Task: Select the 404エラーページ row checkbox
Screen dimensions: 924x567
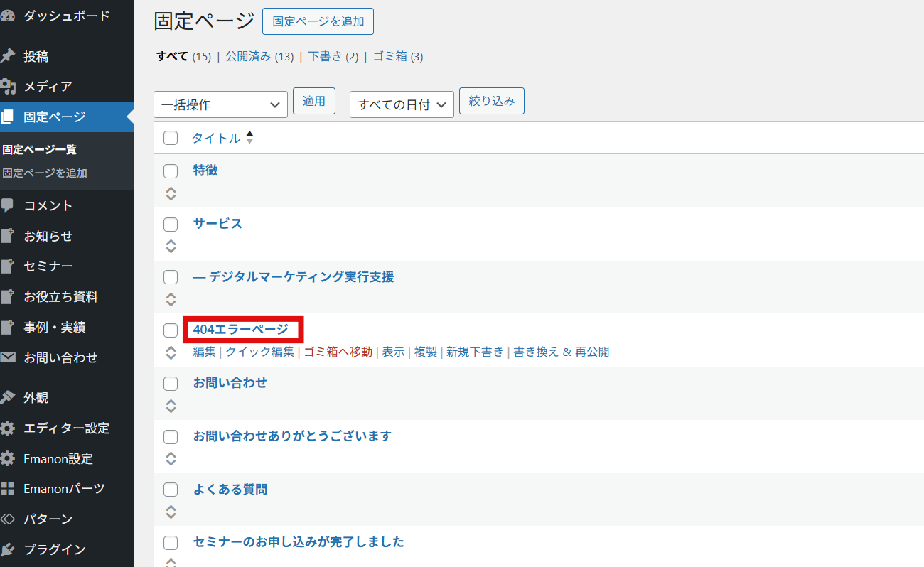Action: pyautogui.click(x=171, y=330)
